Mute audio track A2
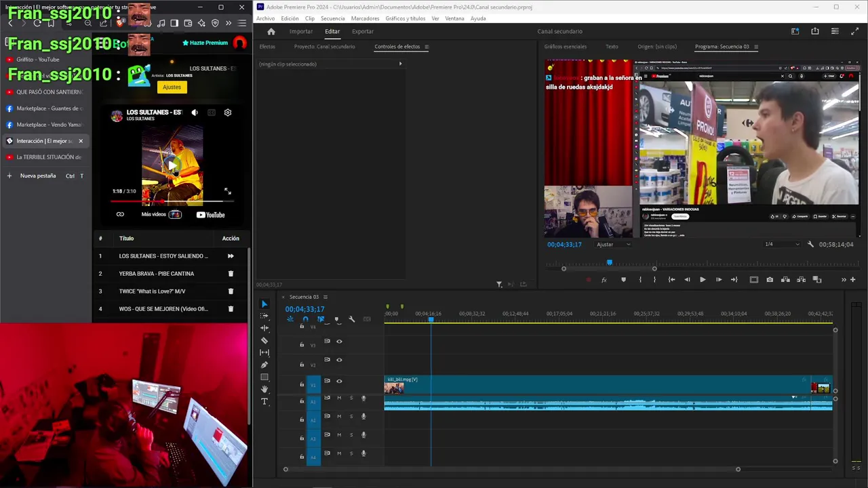The width and height of the screenshot is (868, 488). 339,416
